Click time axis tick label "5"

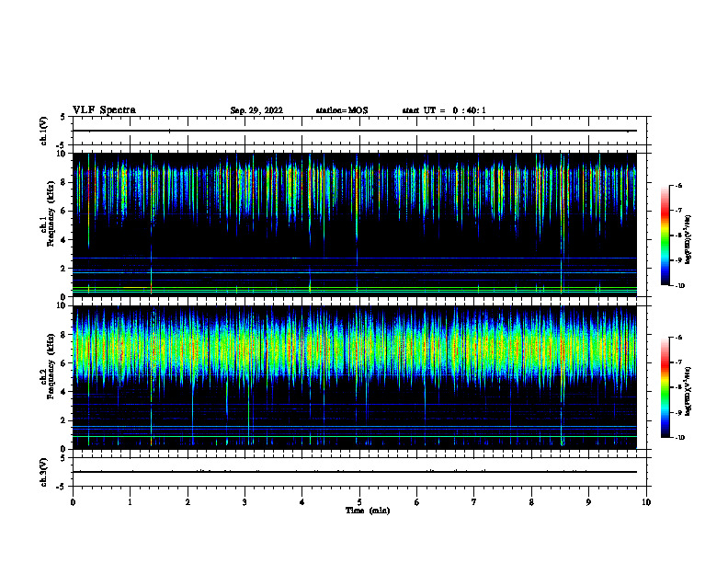pos(359,502)
